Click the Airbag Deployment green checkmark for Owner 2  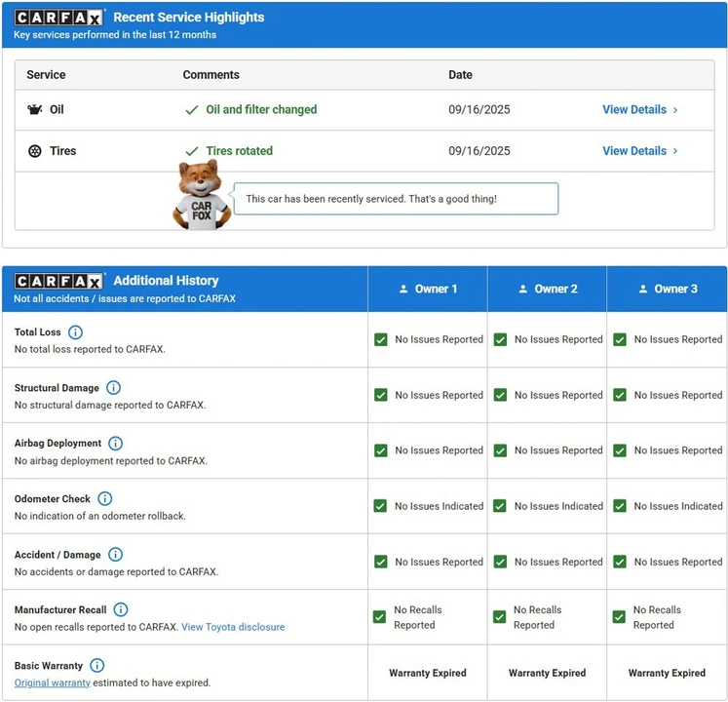(x=500, y=450)
